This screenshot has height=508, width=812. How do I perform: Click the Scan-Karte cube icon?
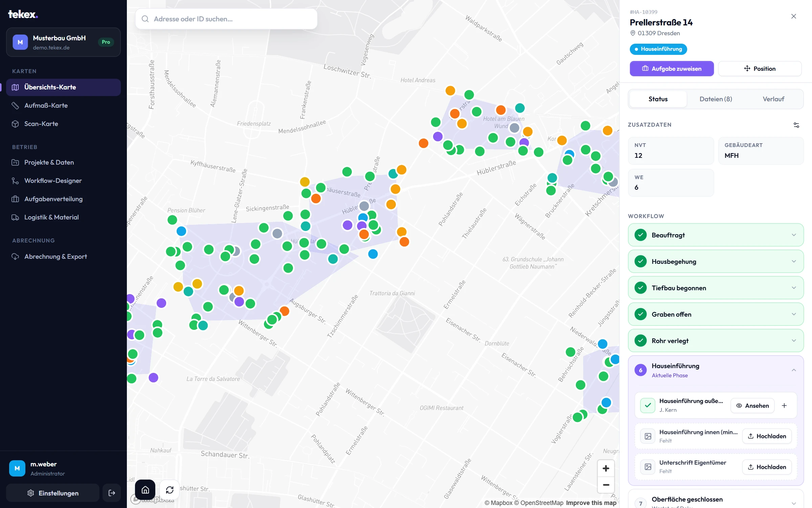(x=15, y=124)
